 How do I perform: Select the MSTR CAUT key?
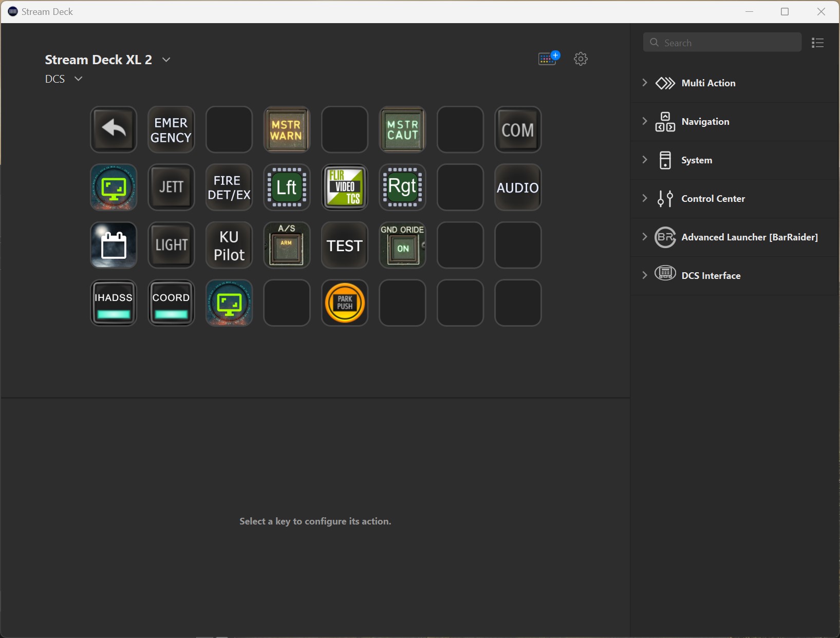tap(402, 129)
